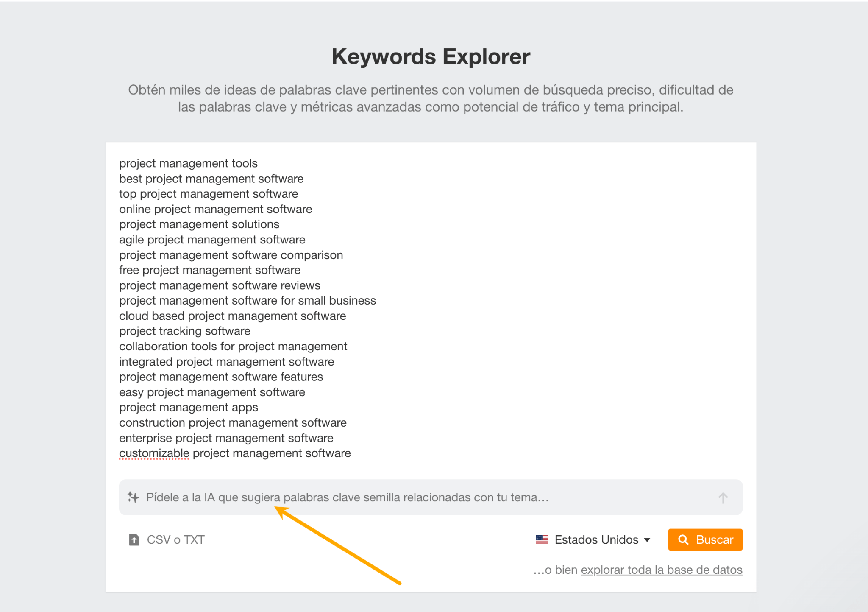The width and height of the screenshot is (868, 612).
Task: Click the United States flag icon
Action: click(542, 539)
